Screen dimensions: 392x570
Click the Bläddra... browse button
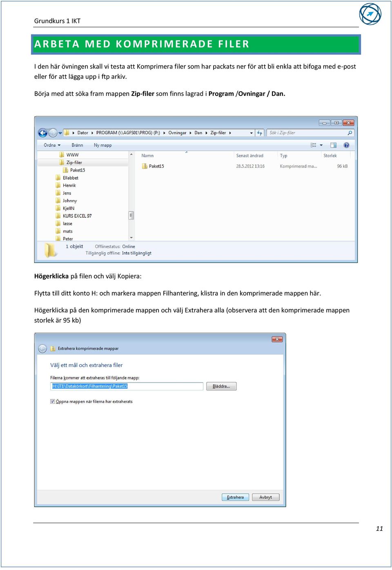point(221,386)
